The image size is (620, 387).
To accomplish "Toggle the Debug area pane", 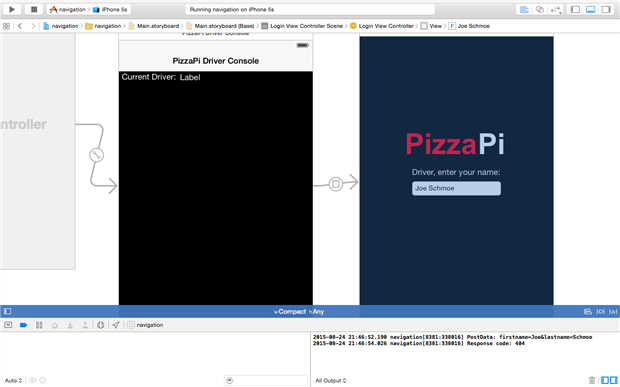I will coord(591,9).
